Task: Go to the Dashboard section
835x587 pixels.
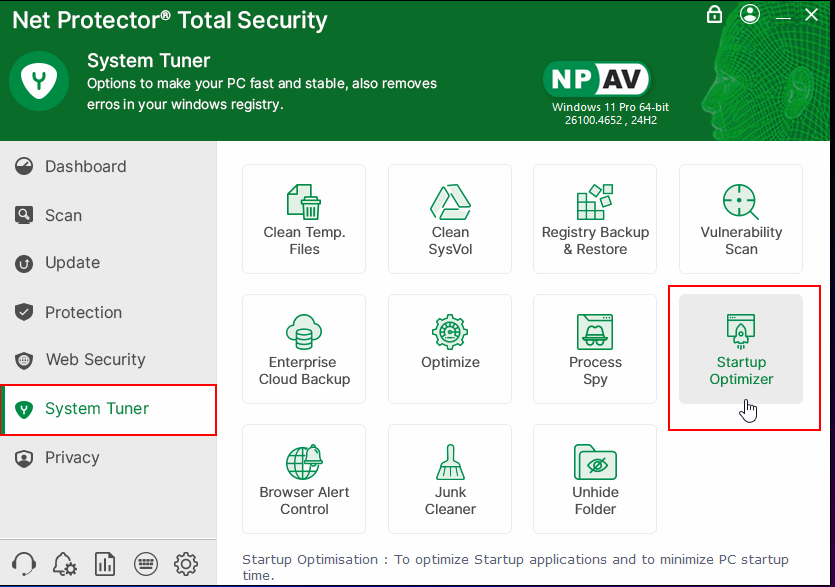Action: coord(85,167)
